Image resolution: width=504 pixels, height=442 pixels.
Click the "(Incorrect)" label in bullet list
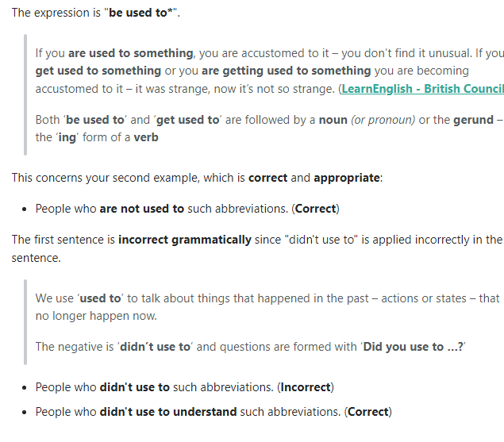(306, 387)
